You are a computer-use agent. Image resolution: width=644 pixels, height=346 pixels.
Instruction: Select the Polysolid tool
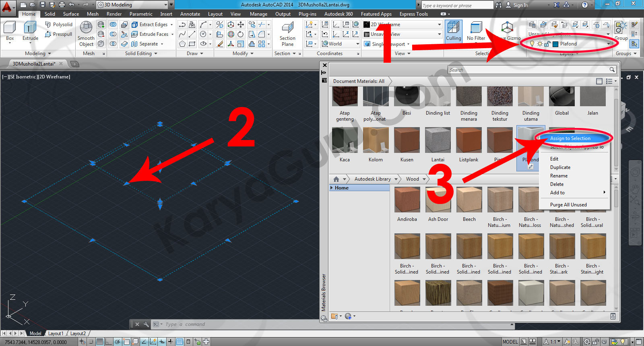point(59,25)
